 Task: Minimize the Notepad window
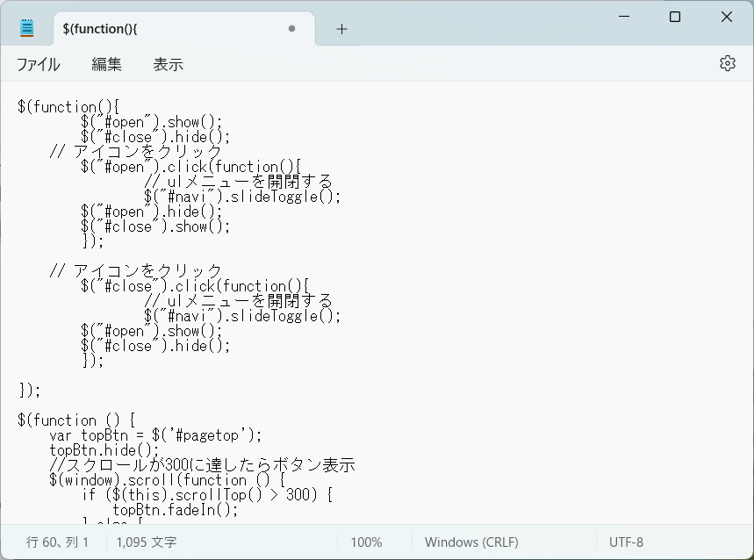(x=624, y=17)
